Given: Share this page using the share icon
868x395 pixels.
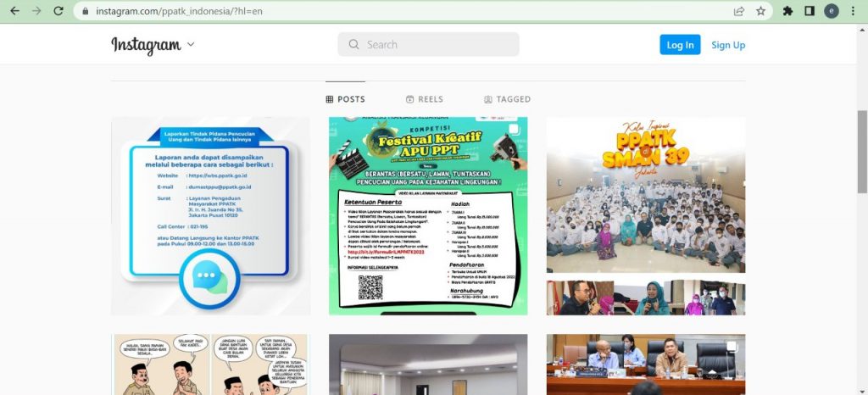Looking at the screenshot, I should click(739, 11).
